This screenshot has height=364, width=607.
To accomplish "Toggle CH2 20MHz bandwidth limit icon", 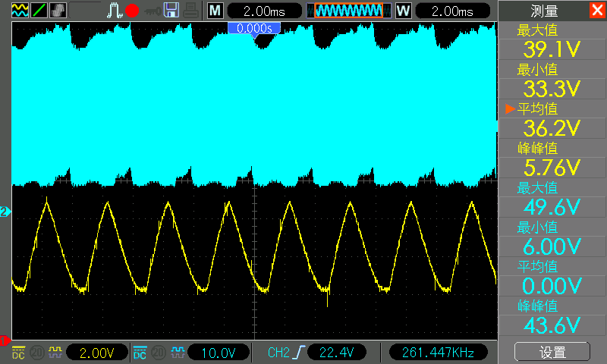I will coord(159,353).
